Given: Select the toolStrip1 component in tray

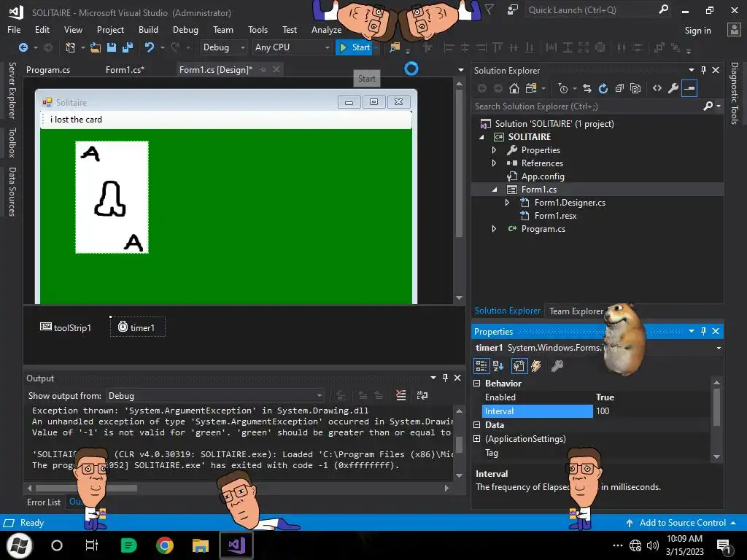Looking at the screenshot, I should click(x=65, y=327).
